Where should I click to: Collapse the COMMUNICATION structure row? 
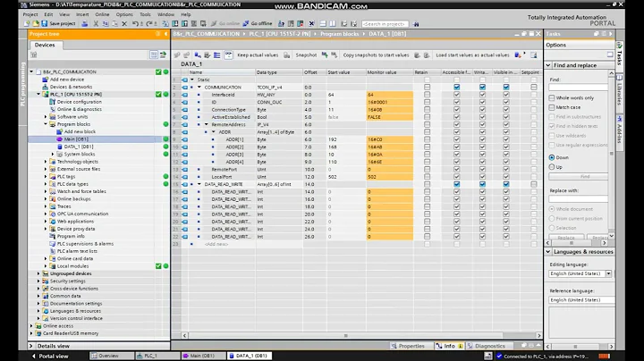199,87
